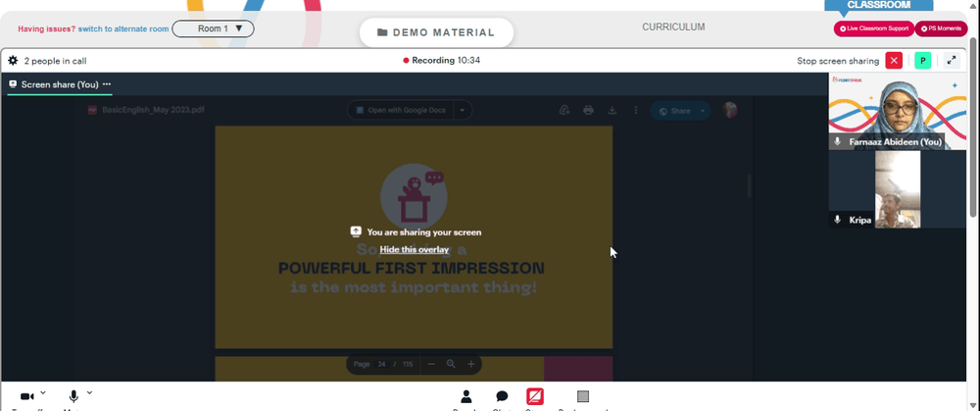Expand the Share dropdown arrow
The width and height of the screenshot is (980, 411).
tap(703, 111)
